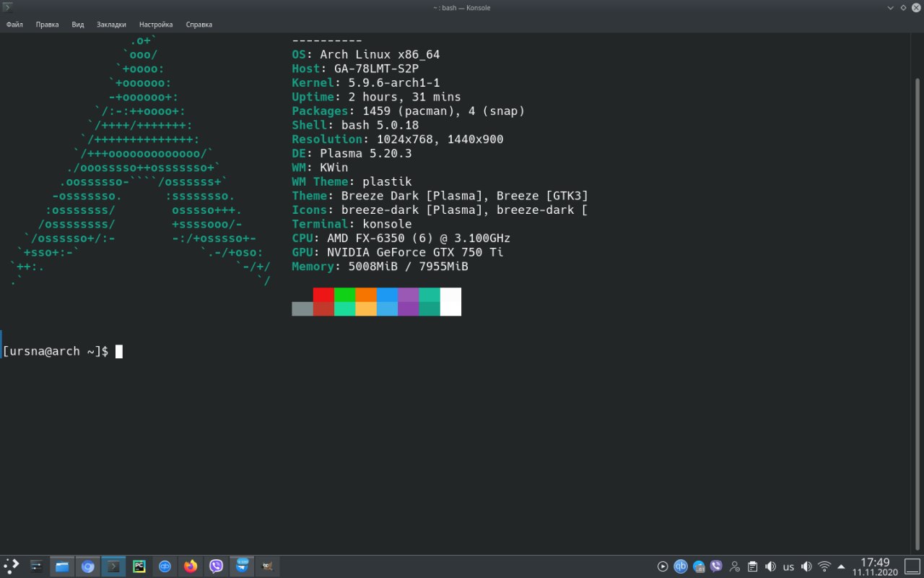This screenshot has width=924, height=578.
Task: Select the Konsole terminal taskbar entry
Action: [113, 566]
